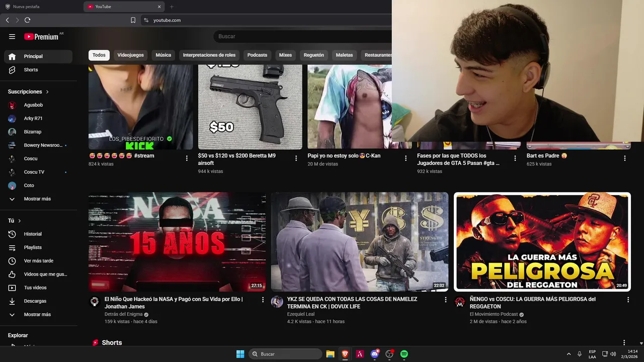Open the Tú section chevron
This screenshot has width=644, height=362.
tap(20, 221)
